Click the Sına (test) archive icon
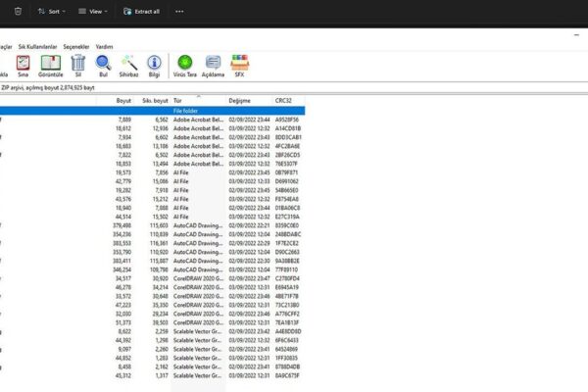This screenshot has height=392, width=588. pyautogui.click(x=22, y=64)
